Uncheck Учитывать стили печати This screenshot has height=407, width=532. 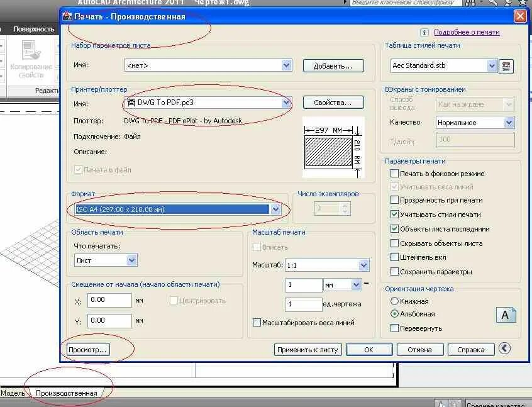[394, 215]
